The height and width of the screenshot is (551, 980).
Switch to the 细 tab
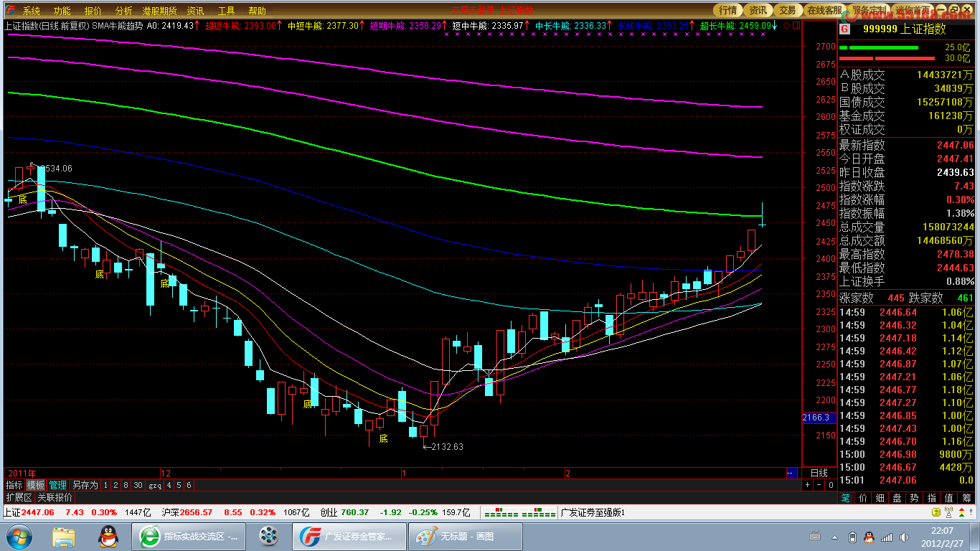click(880, 497)
